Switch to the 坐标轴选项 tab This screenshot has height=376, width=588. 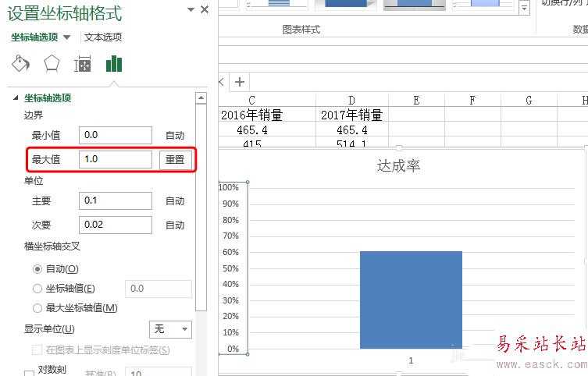click(34, 37)
